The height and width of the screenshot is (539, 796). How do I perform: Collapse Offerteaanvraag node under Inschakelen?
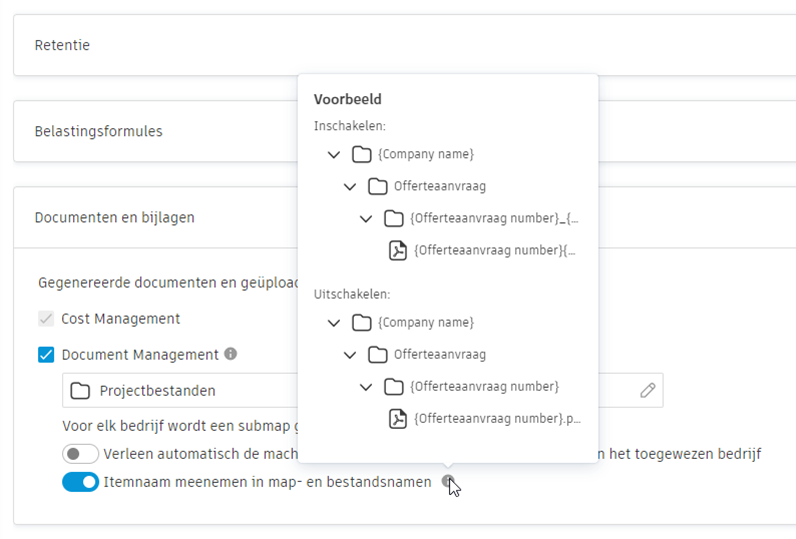[x=350, y=186]
